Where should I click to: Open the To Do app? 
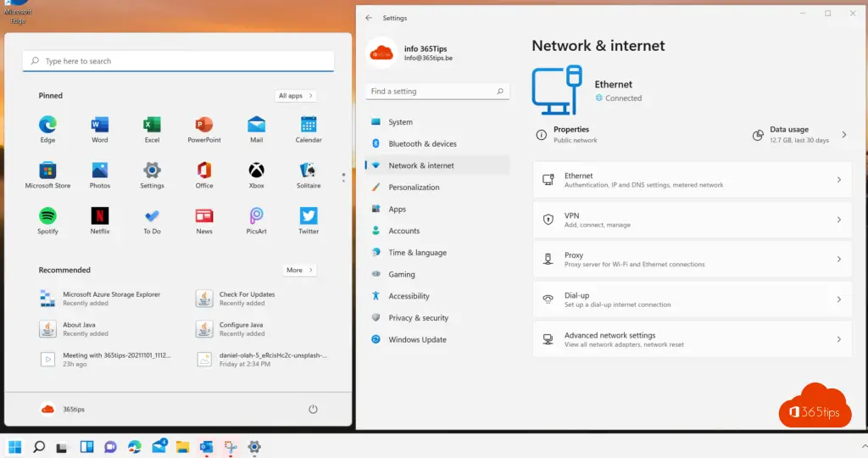pyautogui.click(x=153, y=221)
